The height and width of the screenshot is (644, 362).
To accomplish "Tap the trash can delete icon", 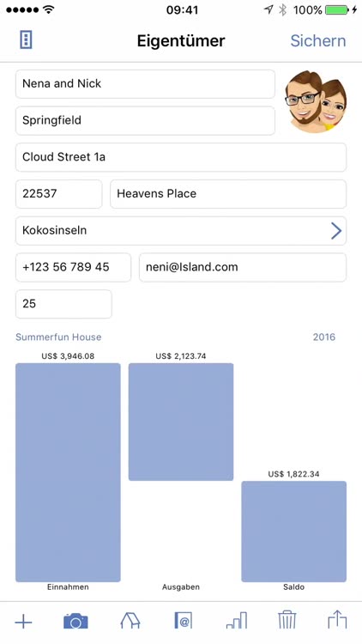I will (287, 620).
